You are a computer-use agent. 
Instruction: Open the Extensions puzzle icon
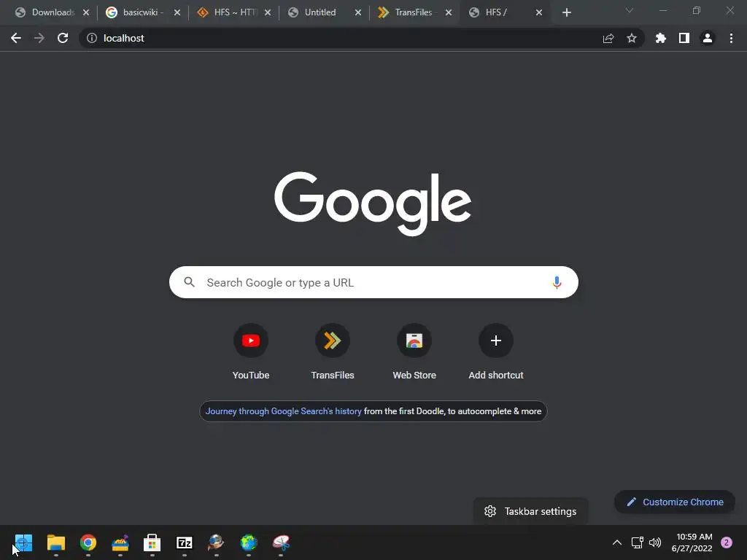tap(661, 38)
